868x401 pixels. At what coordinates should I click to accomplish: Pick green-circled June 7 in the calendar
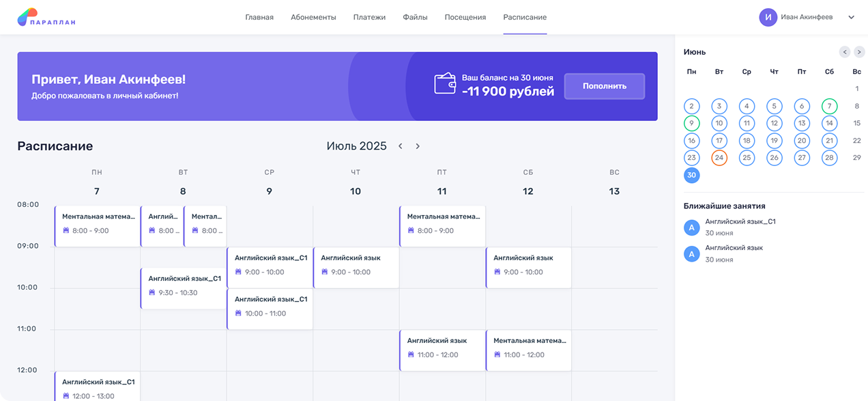829,106
